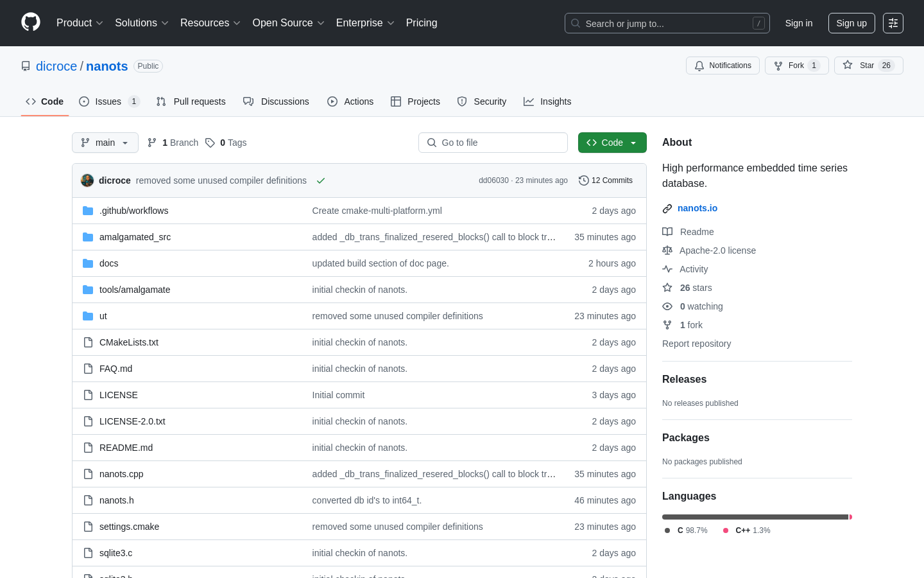Click the C++ pink language dot
The height and width of the screenshot is (578, 924).
click(726, 530)
